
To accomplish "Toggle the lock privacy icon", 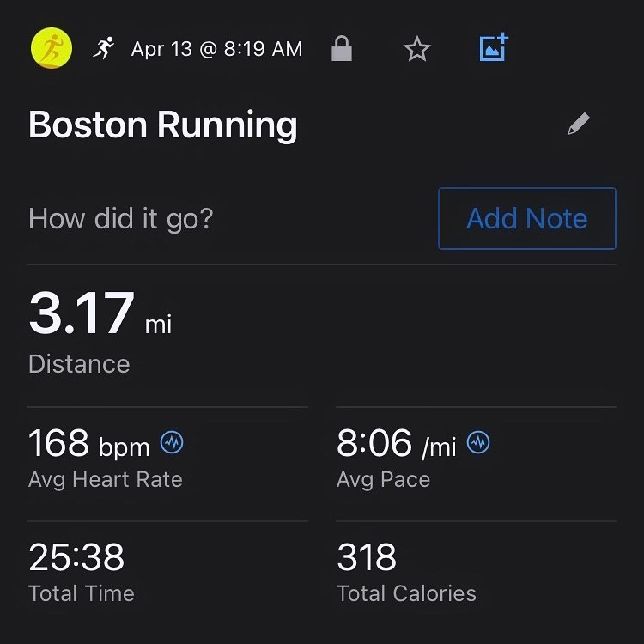I will coord(342,50).
